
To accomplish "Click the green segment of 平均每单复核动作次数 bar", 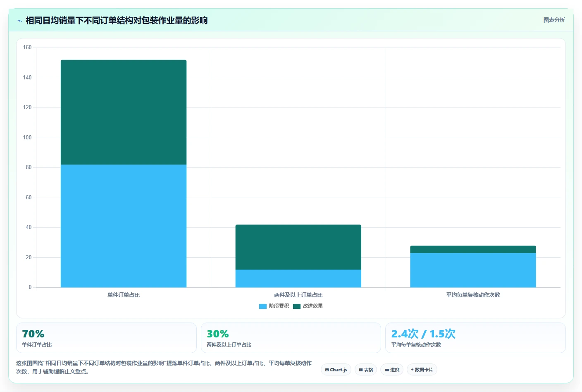I will click(473, 249).
